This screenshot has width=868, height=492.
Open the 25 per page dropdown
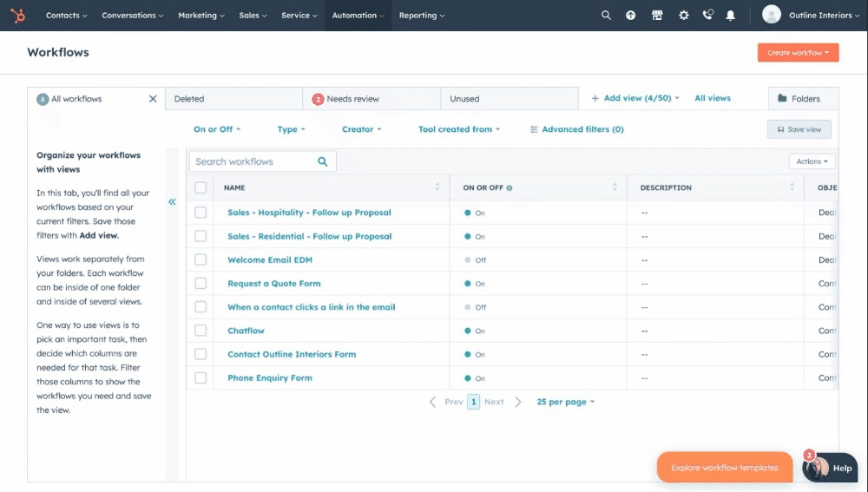click(x=565, y=402)
